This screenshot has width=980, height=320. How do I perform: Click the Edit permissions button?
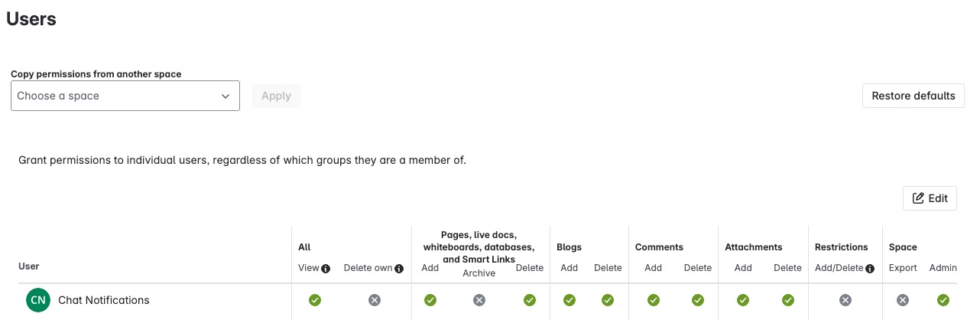[930, 198]
